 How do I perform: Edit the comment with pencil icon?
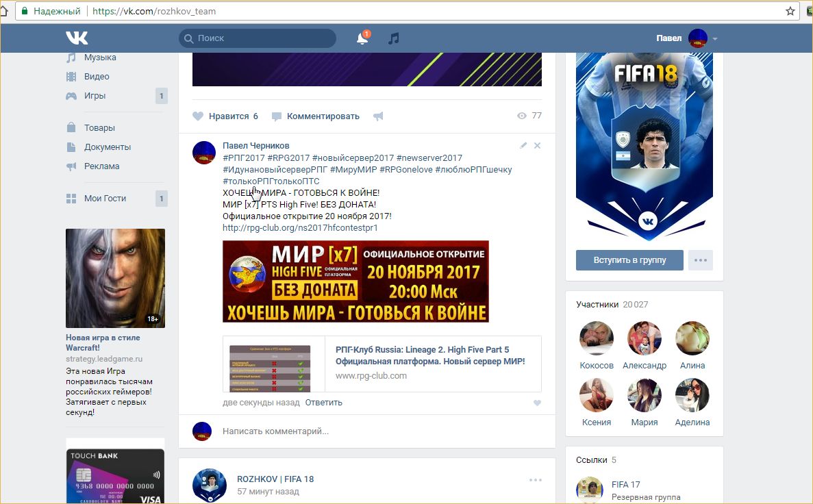pyautogui.click(x=523, y=145)
